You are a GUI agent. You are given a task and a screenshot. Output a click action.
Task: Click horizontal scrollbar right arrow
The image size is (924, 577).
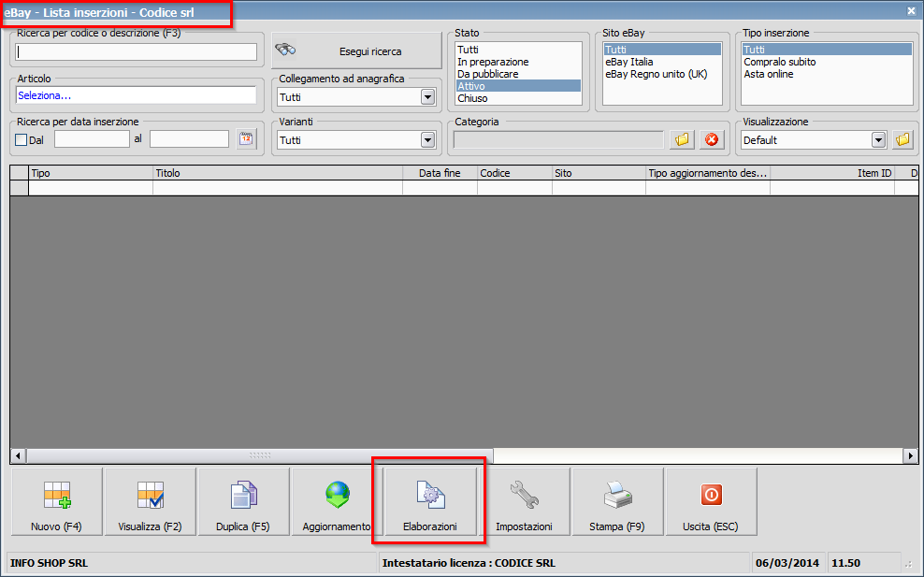(x=911, y=455)
